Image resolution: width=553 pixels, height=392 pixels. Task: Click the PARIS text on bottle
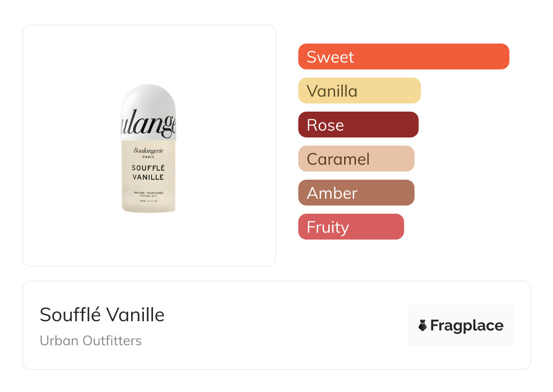tap(148, 157)
